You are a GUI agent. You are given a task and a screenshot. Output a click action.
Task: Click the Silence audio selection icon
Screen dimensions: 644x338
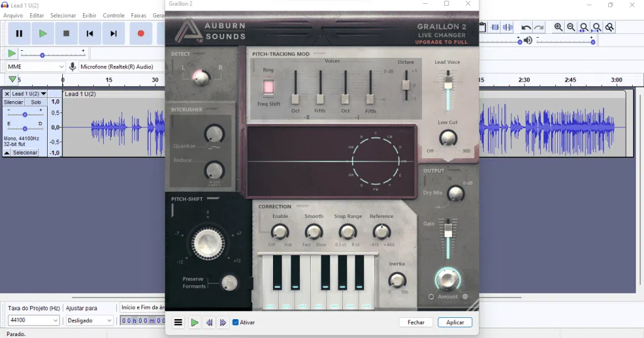[508, 28]
